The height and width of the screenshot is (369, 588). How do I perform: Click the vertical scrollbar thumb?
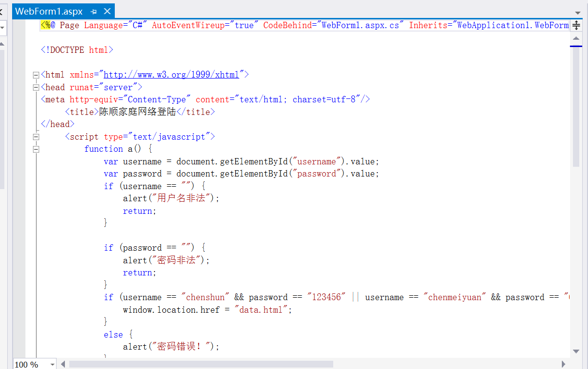click(x=576, y=107)
